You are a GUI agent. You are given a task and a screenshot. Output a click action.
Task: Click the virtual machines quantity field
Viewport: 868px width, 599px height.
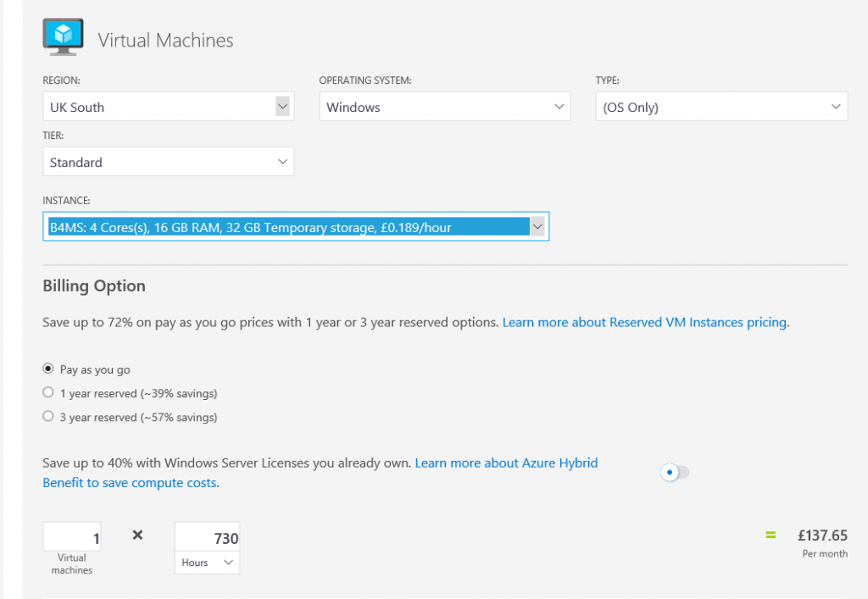pyautogui.click(x=72, y=536)
